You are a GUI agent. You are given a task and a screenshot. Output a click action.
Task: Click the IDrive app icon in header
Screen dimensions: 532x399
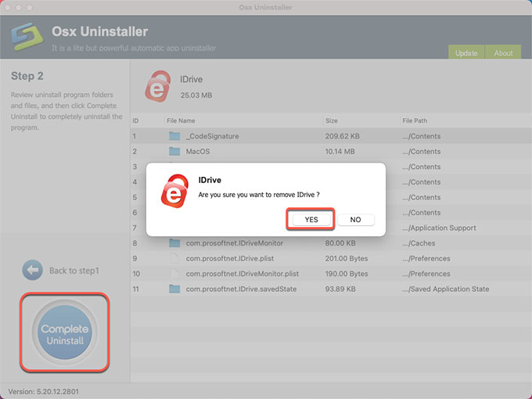point(157,87)
